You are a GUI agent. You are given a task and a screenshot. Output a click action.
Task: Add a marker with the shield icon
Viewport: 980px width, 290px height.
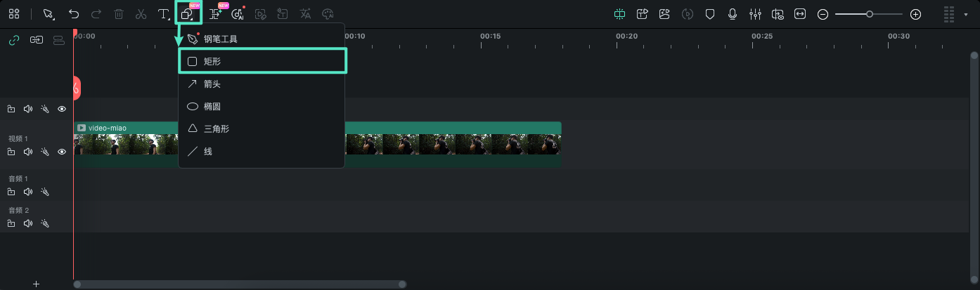tap(710, 14)
